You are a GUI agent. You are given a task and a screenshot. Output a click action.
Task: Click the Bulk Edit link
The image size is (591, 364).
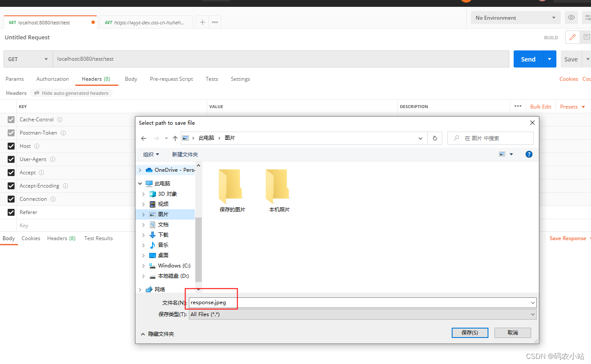pyautogui.click(x=540, y=106)
